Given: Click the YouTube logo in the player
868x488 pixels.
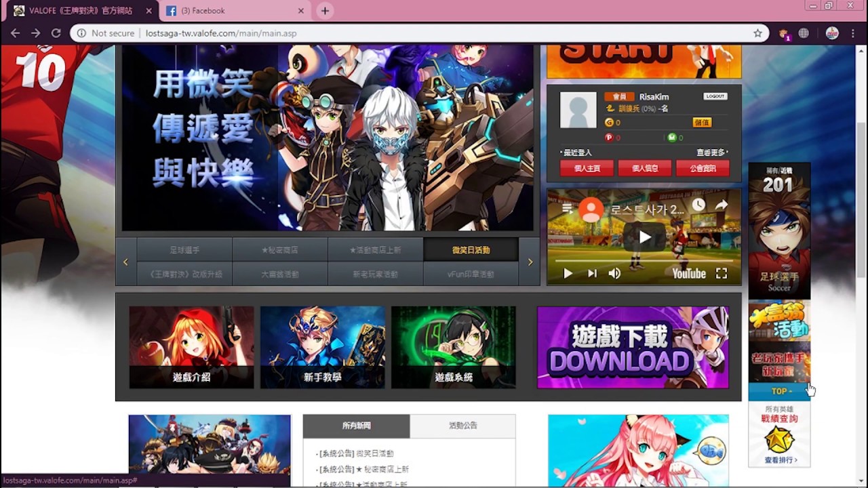Looking at the screenshot, I should 689,274.
